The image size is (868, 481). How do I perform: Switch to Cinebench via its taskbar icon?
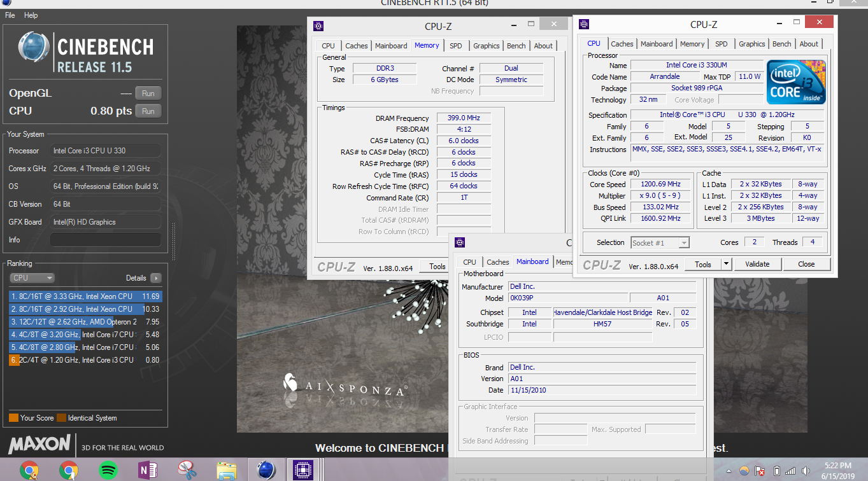(x=266, y=470)
